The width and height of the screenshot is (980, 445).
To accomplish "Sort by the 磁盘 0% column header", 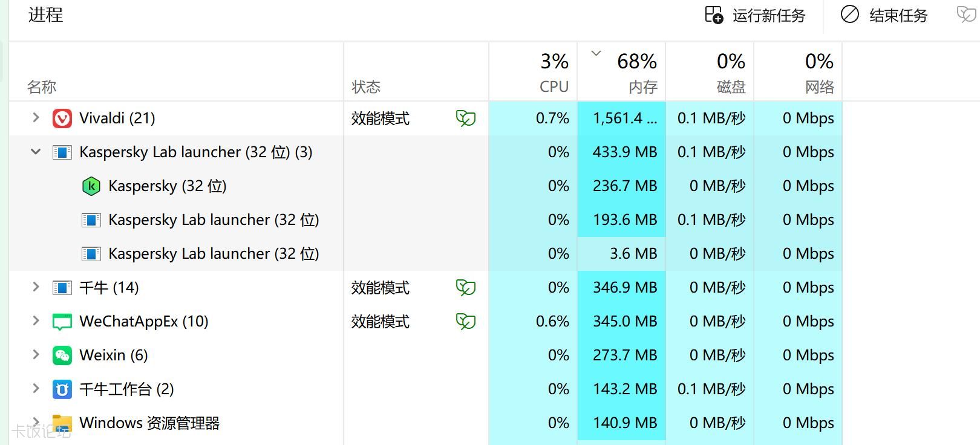I will click(710, 71).
